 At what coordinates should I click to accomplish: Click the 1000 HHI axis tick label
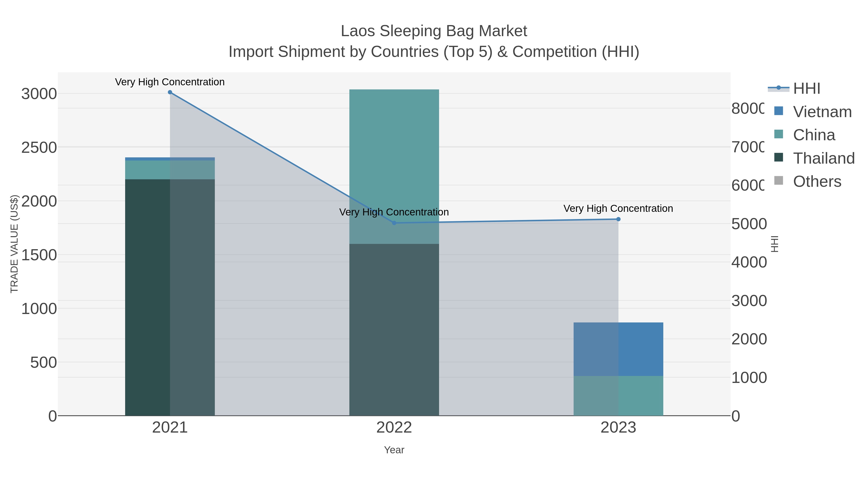[x=749, y=378]
